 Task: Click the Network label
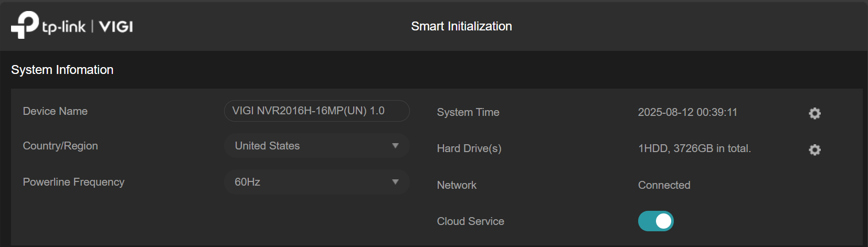tap(457, 185)
